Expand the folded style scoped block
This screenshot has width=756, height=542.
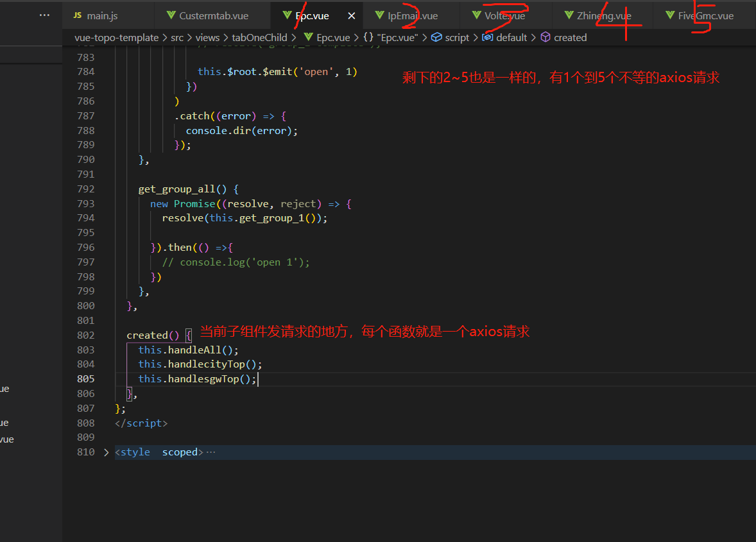click(106, 452)
